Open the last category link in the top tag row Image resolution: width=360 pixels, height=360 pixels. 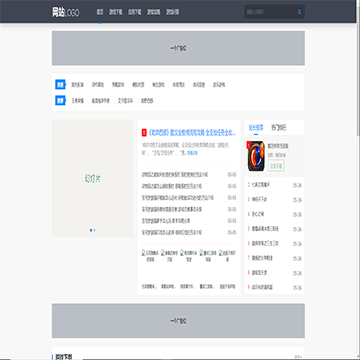click(219, 85)
